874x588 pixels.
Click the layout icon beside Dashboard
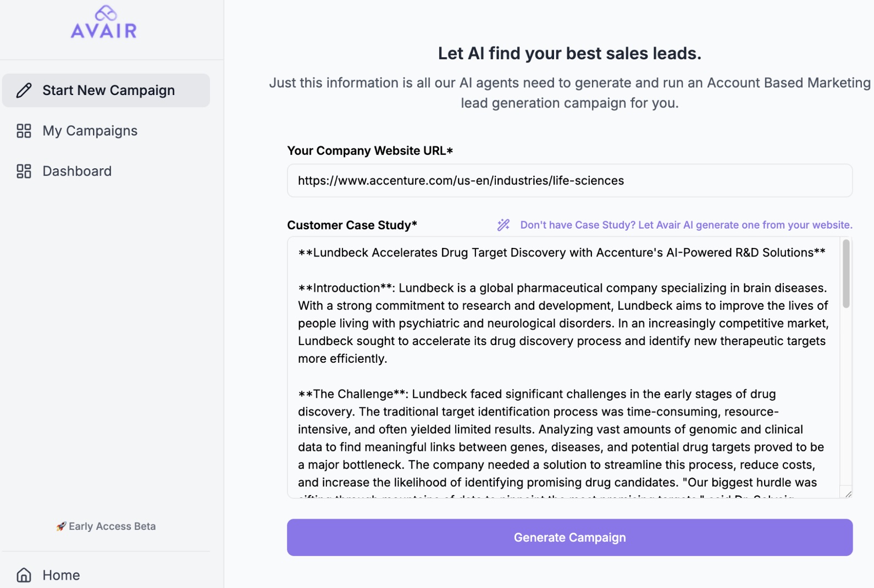point(24,171)
